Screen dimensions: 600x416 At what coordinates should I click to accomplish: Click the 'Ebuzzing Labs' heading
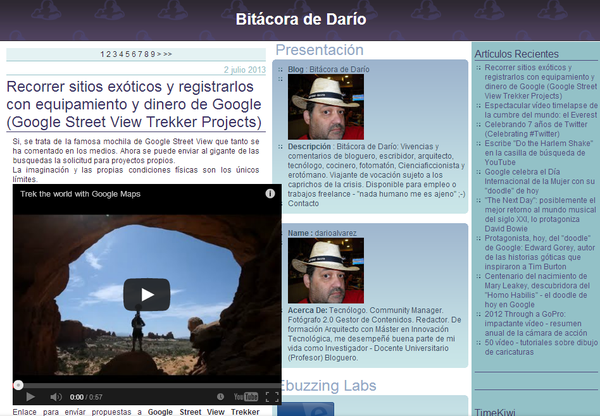[x=328, y=385]
